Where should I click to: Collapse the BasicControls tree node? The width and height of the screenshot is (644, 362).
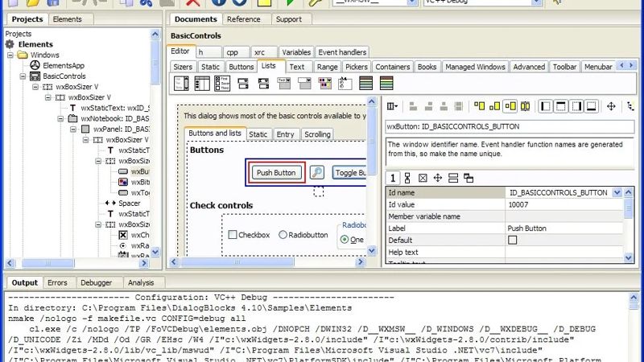23,76
